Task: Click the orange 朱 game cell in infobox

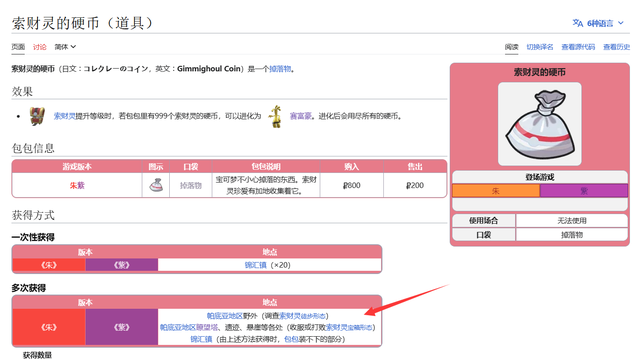Action: coord(496,191)
